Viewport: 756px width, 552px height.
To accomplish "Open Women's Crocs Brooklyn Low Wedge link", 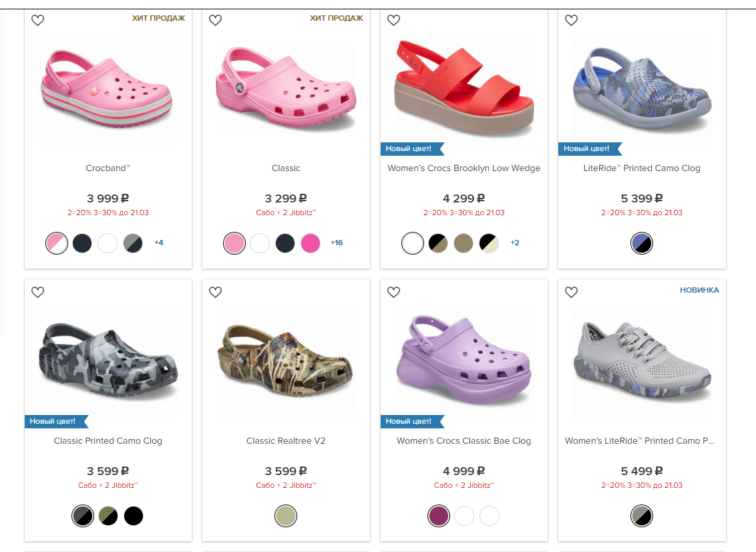I will tap(463, 168).
